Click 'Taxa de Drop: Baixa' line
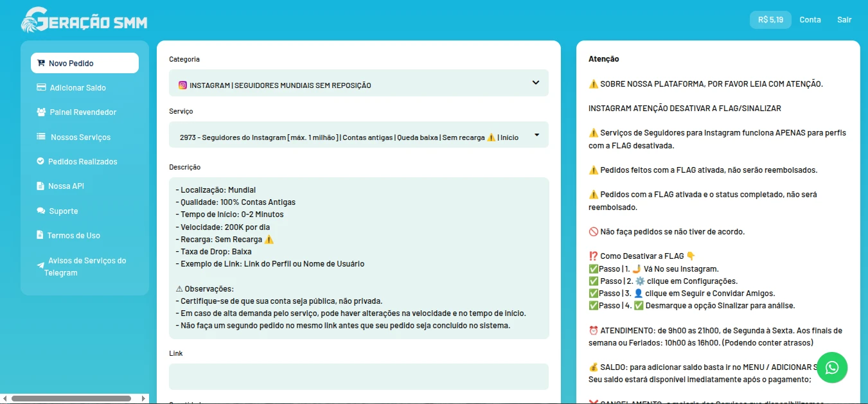 point(213,252)
